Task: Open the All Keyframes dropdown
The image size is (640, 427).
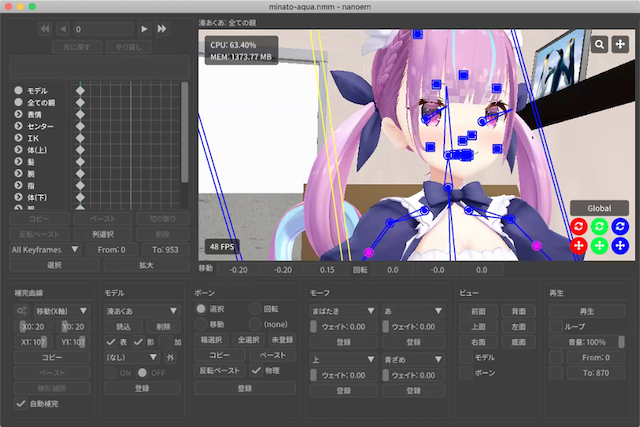Action: coord(45,249)
